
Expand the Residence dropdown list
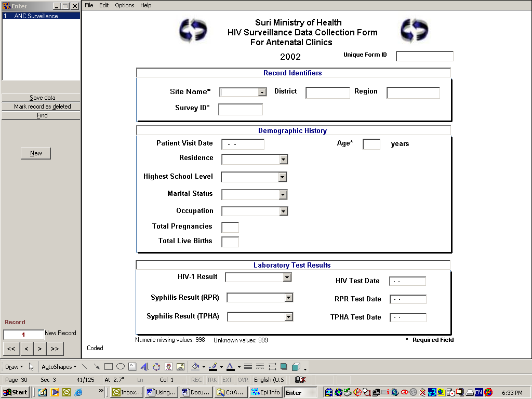pyautogui.click(x=284, y=159)
